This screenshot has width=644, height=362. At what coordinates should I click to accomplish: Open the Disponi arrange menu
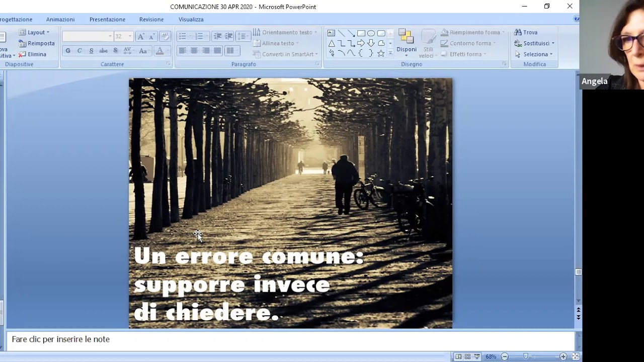406,43
